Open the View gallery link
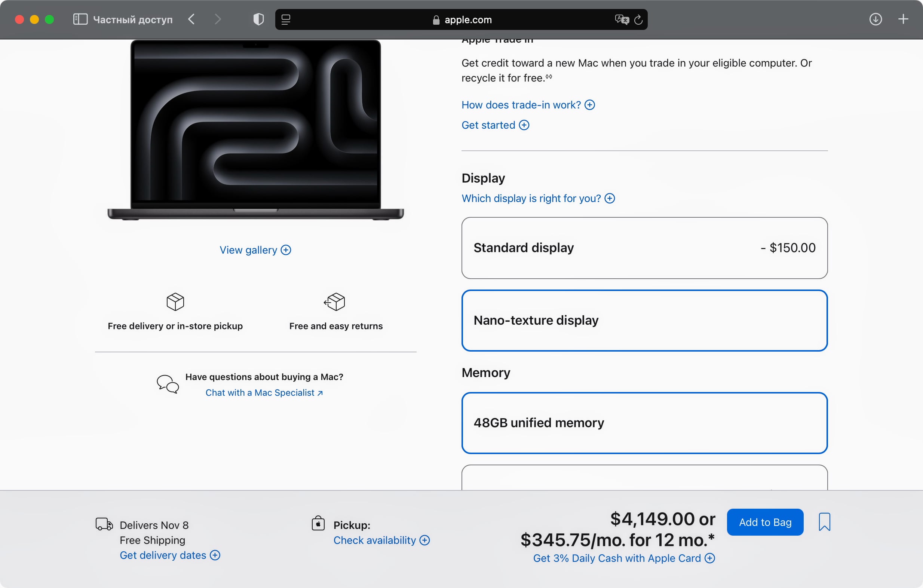The width and height of the screenshot is (923, 588). coord(255,250)
